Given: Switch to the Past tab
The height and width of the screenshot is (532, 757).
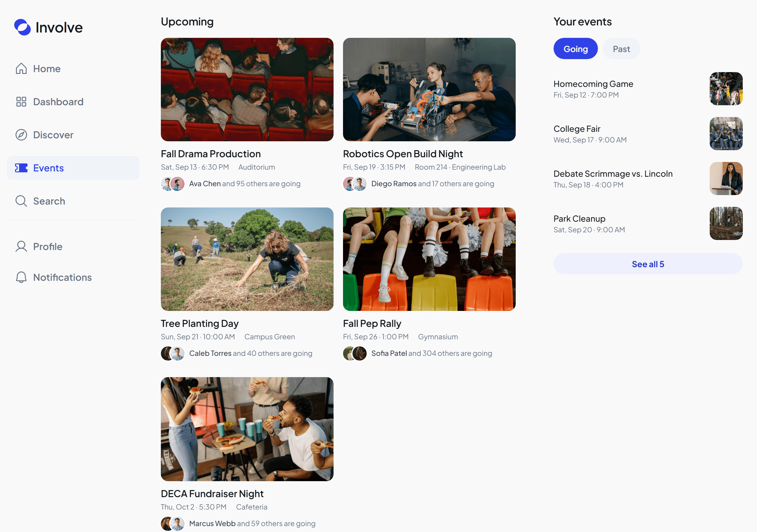Looking at the screenshot, I should [x=622, y=49].
